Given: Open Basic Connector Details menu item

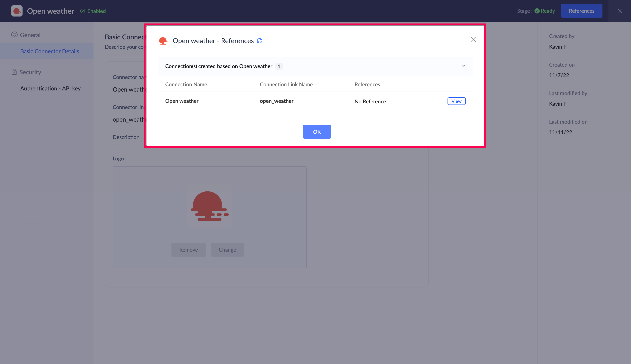Looking at the screenshot, I should (50, 51).
